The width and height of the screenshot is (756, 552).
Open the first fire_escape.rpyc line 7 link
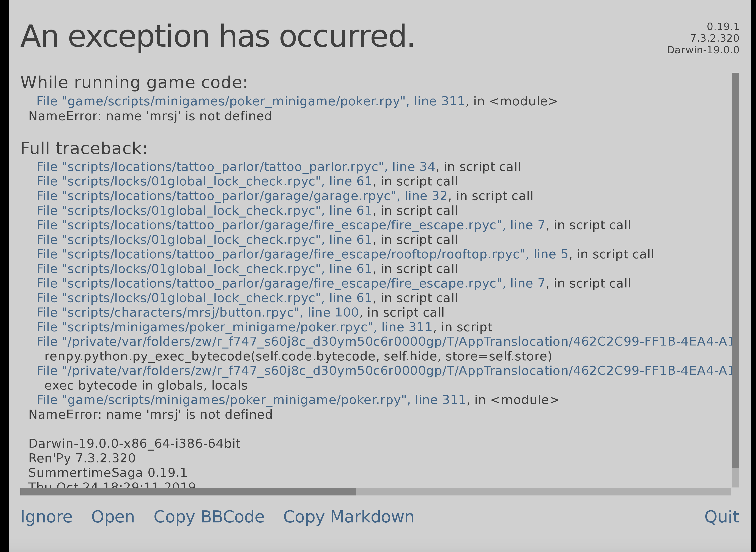pos(291,225)
